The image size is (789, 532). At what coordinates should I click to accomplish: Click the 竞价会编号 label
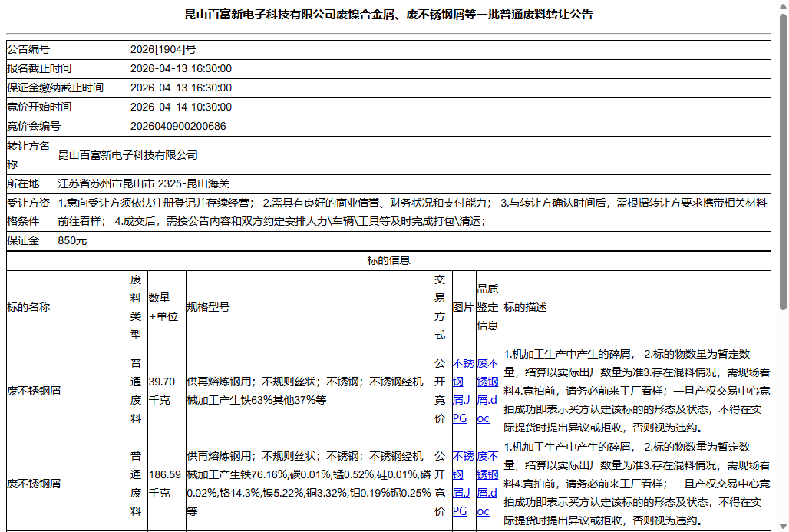[x=34, y=126]
